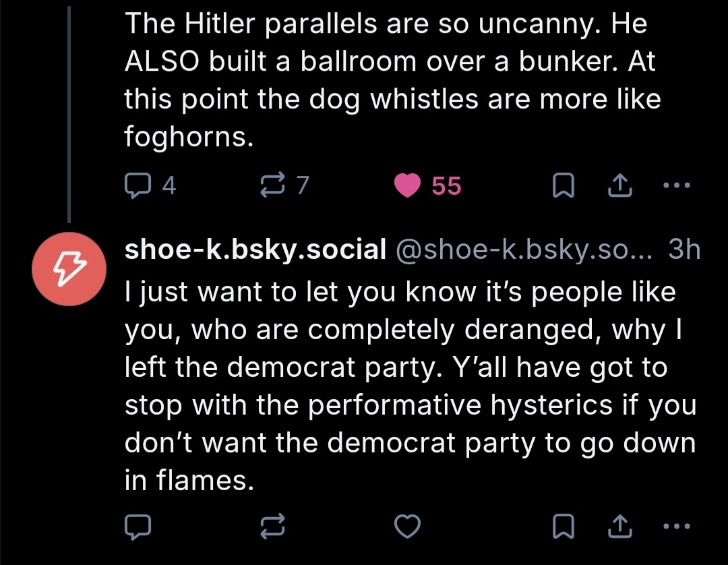View the 7 reposts count
The width and height of the screenshot is (728, 565).
303,185
